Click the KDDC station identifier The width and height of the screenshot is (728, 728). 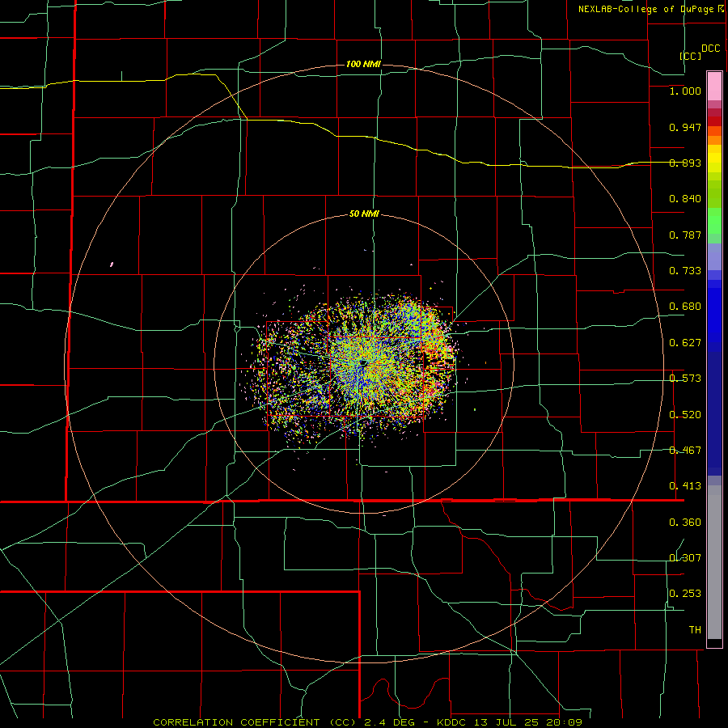(x=453, y=722)
